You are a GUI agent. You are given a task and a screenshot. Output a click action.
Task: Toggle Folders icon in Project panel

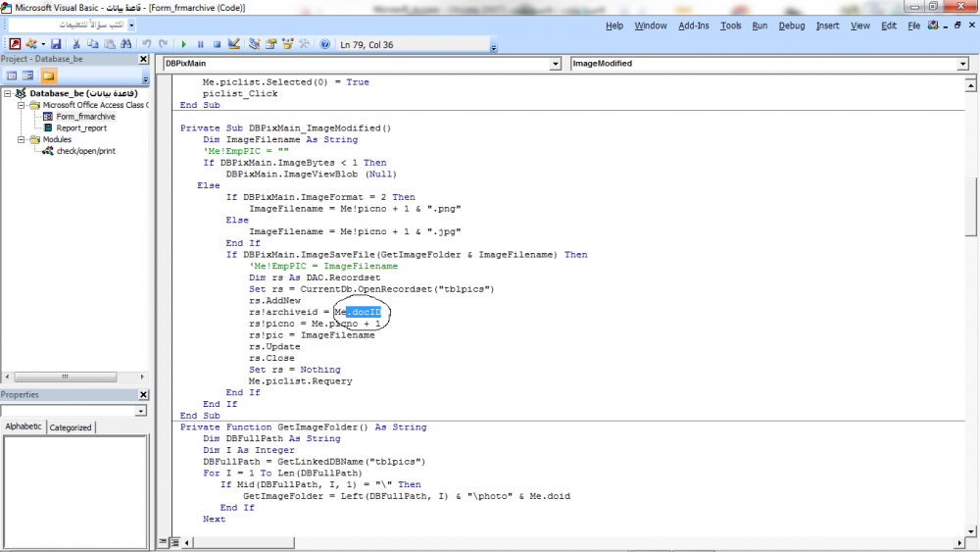[48, 75]
